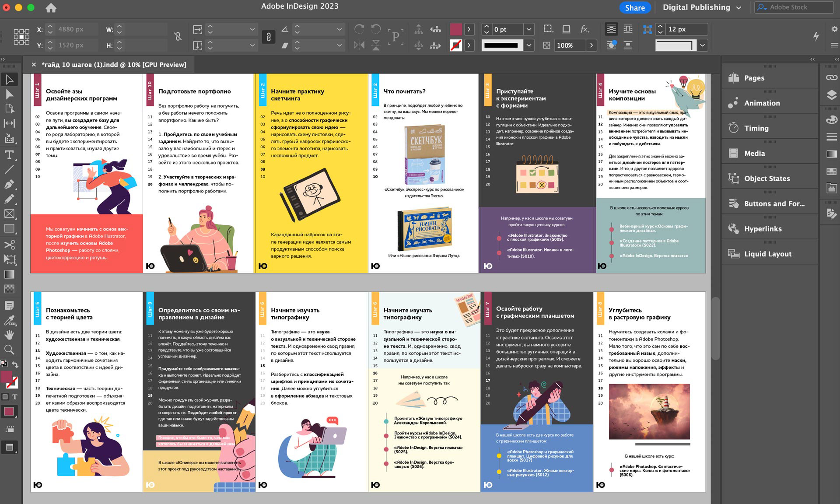Pick the Scissors tool
This screenshot has width=840, height=504.
(9, 244)
